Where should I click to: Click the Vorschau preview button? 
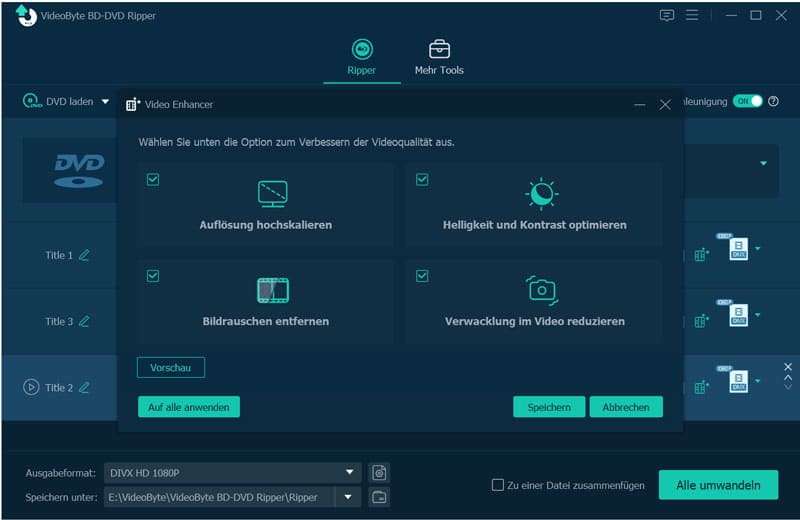coord(171,367)
